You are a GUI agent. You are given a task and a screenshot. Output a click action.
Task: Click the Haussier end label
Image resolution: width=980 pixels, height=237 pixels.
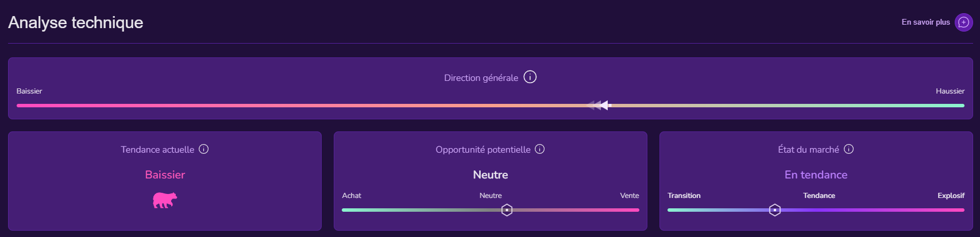(950, 91)
